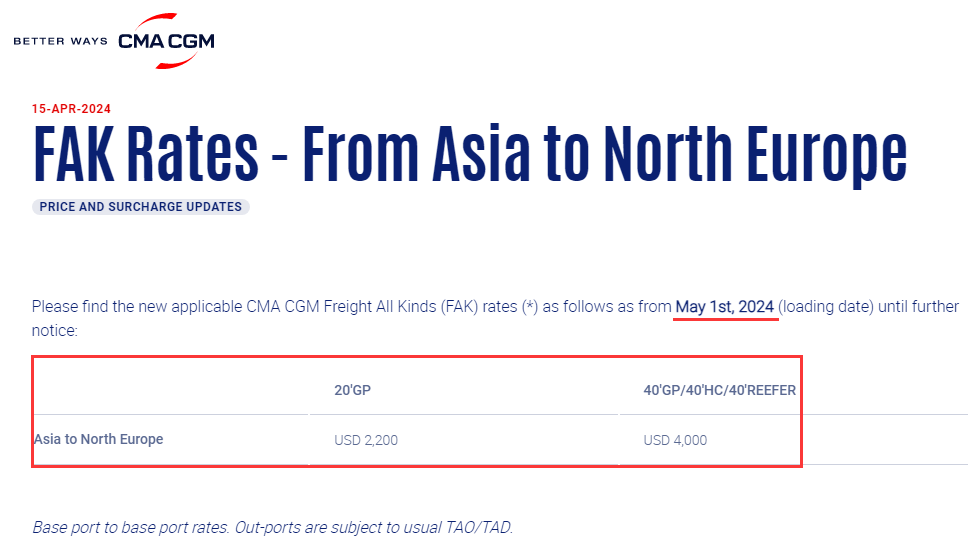Screen dimensions: 972x555
Task: Click the 20'GP column header
Action: click(352, 390)
